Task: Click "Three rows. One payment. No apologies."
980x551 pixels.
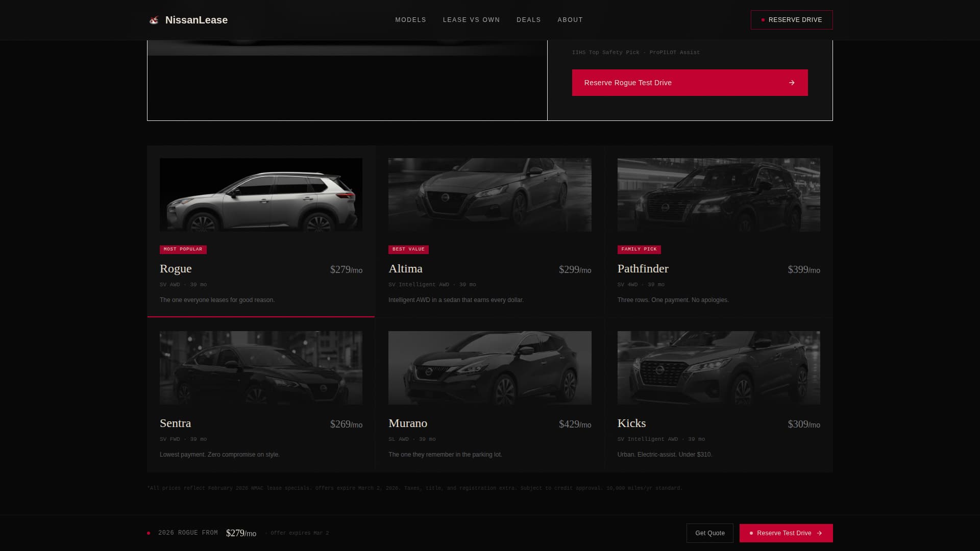Action: point(673,300)
